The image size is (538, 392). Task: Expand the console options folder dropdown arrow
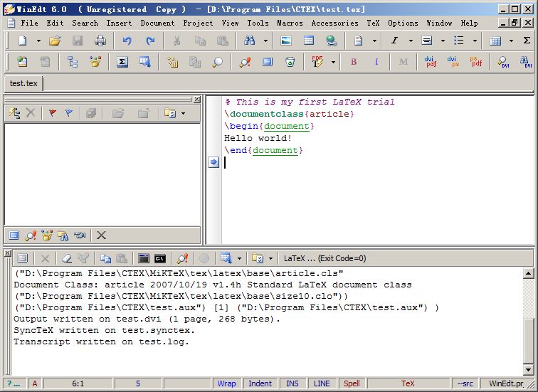pos(270,258)
